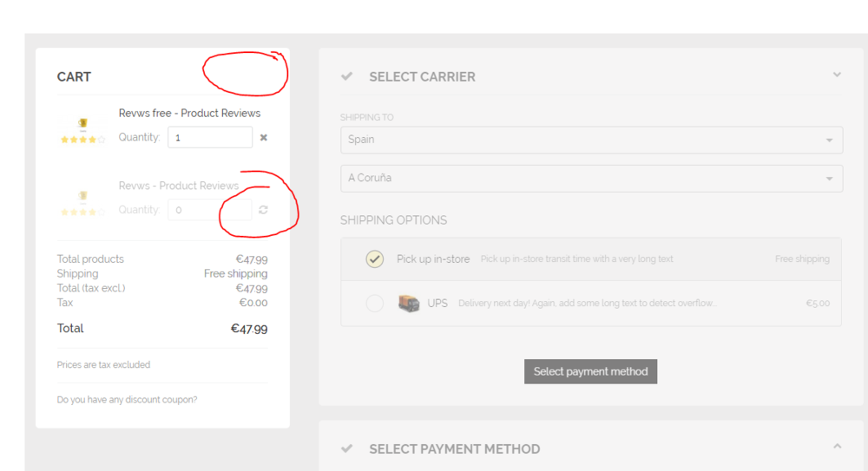868x471 pixels.
Task: Open the Revws free - Product Reviews link
Action: pyautogui.click(x=189, y=113)
